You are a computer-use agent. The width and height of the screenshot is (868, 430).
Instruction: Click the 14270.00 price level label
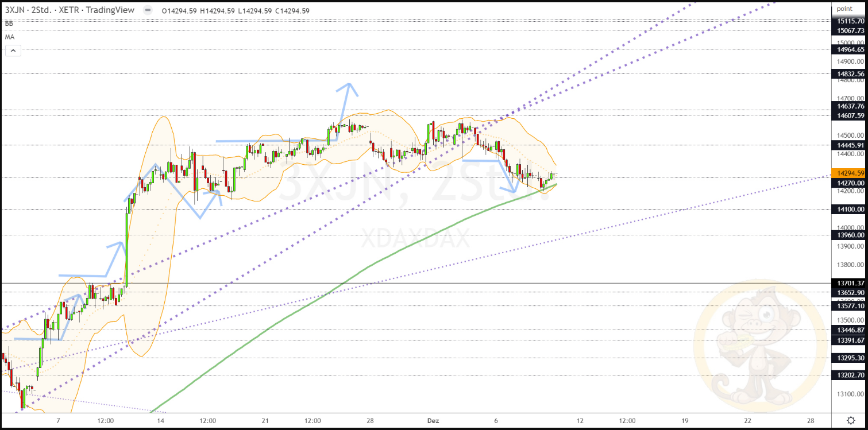coord(850,183)
